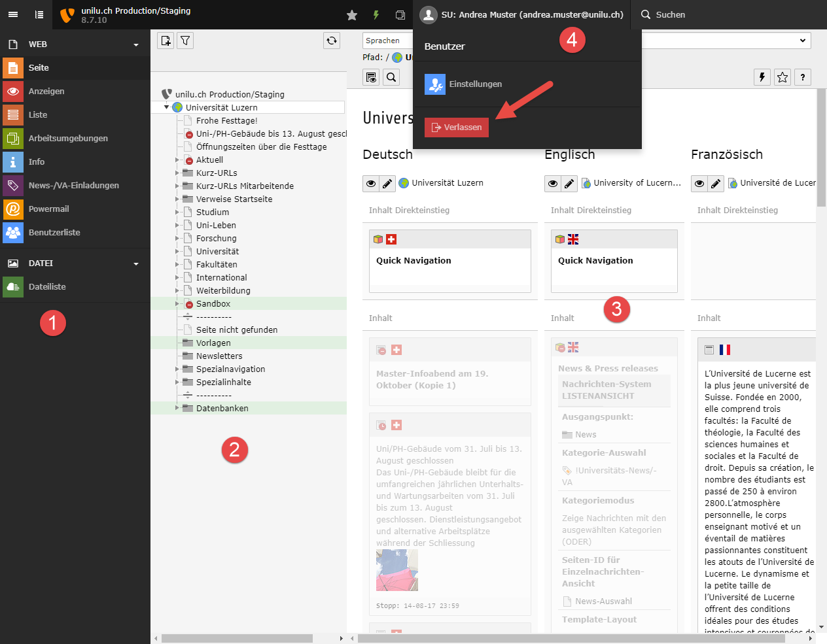Open the Liste module
Image resolution: width=827 pixels, height=644 pixels.
click(75, 115)
